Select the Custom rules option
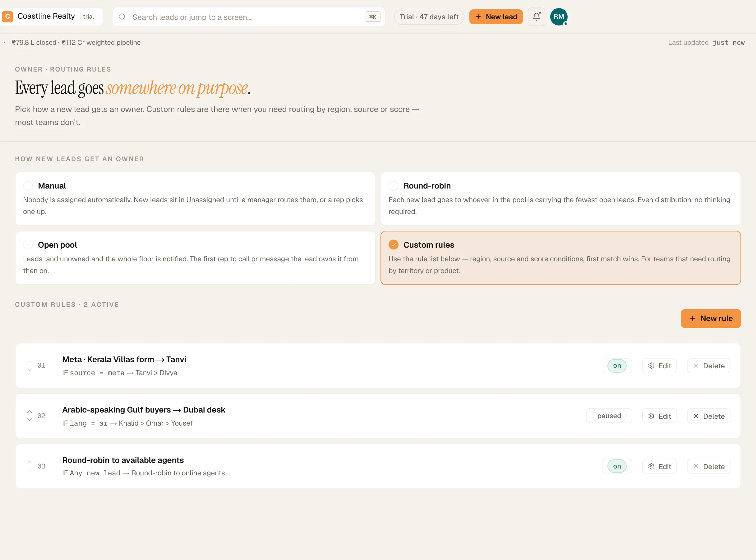Screen dimensions: 756x560 [560, 258]
